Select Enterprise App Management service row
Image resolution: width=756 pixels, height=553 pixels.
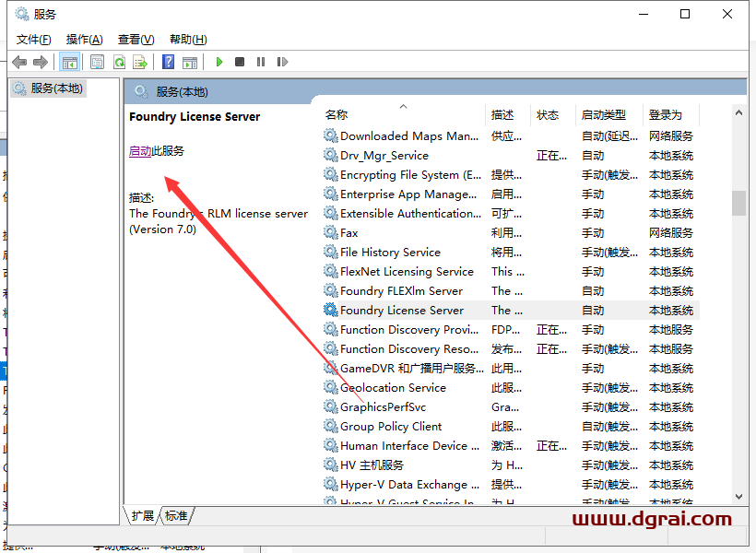pos(510,194)
